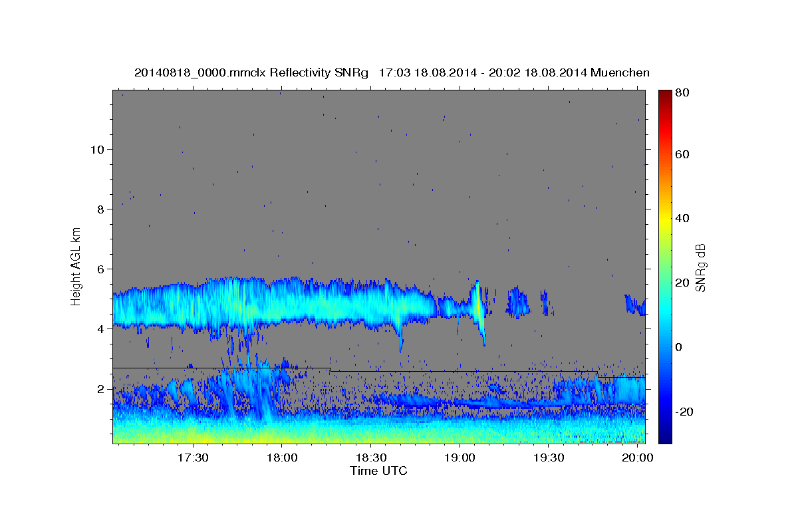Image resolution: width=798 pixels, height=532 pixels.
Task: Select the 18:30 time tick label
Action: click(x=371, y=458)
